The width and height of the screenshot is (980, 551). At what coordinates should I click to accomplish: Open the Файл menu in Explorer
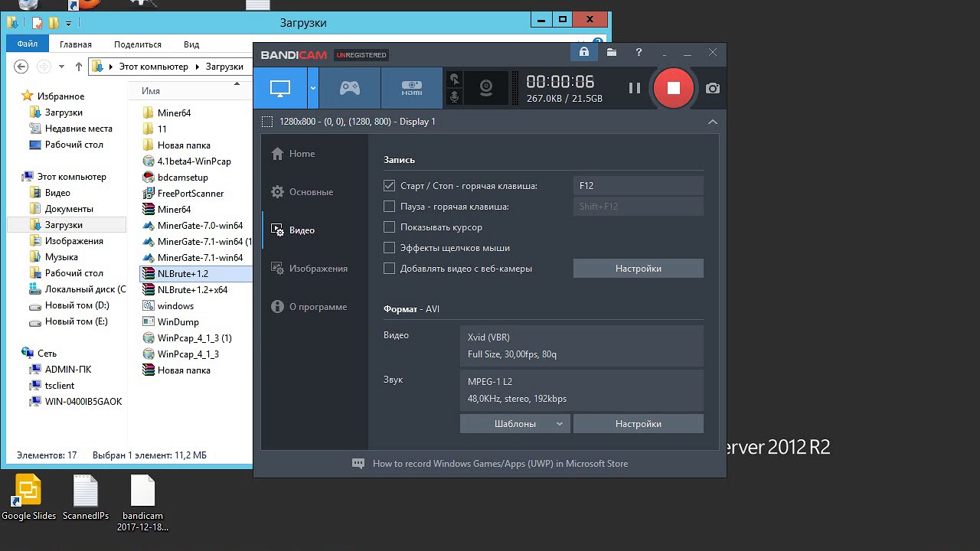[28, 44]
